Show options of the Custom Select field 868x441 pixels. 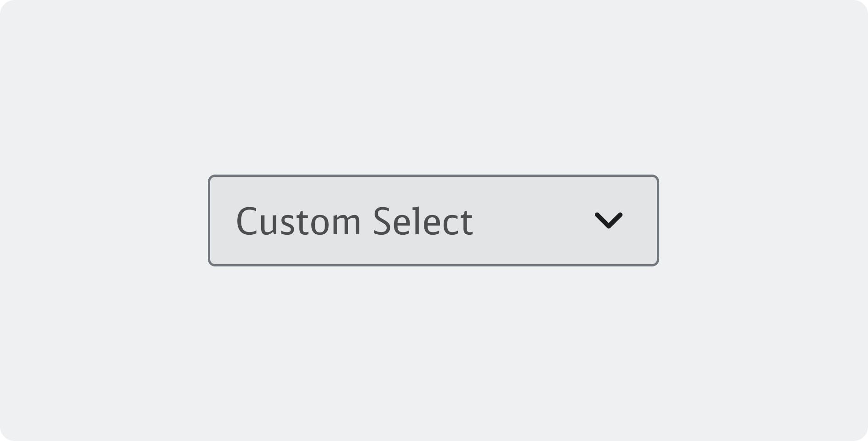(x=433, y=220)
